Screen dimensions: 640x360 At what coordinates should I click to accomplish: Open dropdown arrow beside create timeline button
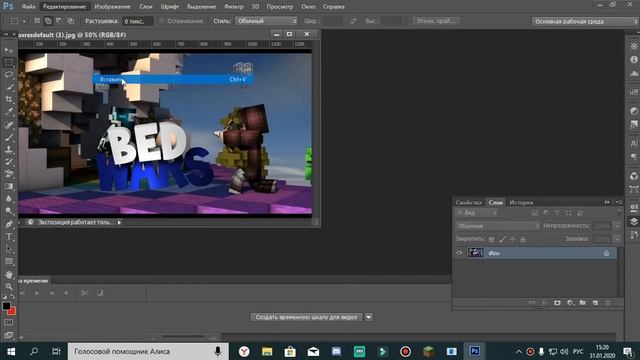click(x=369, y=317)
